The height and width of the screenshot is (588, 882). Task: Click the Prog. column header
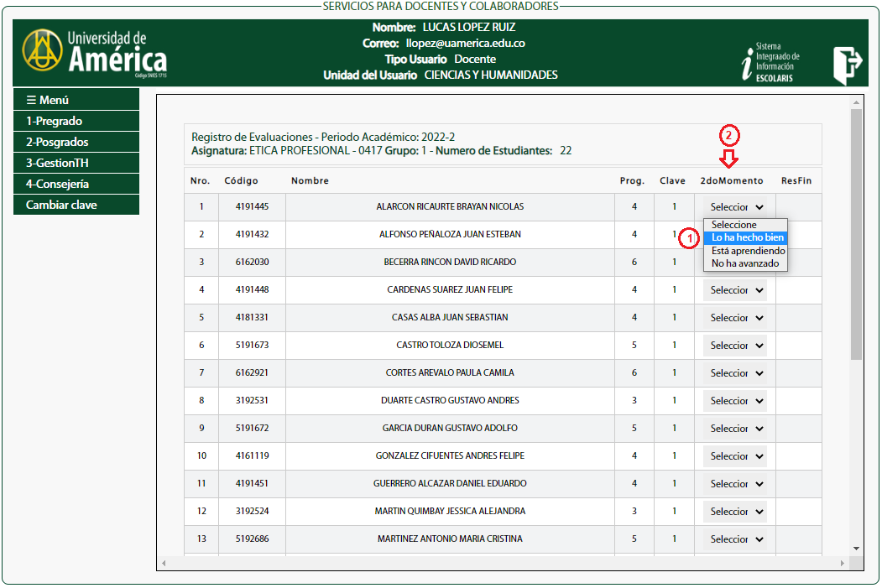coord(632,180)
